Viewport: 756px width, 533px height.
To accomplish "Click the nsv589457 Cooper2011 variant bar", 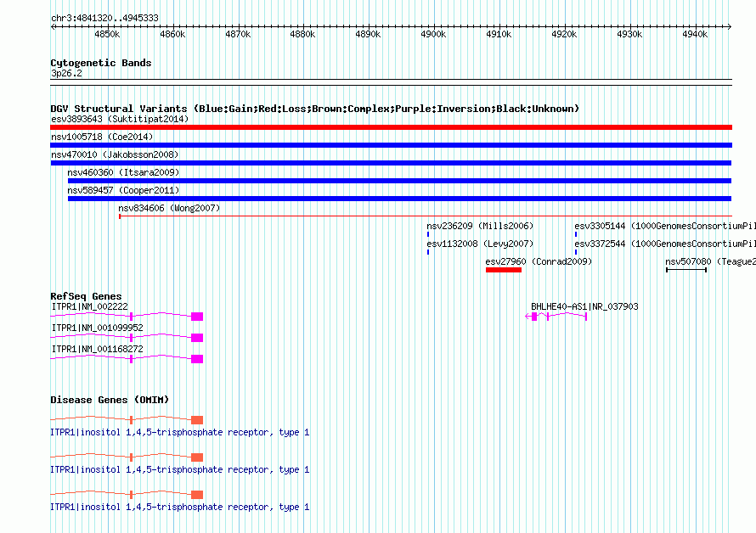I will point(400,199).
